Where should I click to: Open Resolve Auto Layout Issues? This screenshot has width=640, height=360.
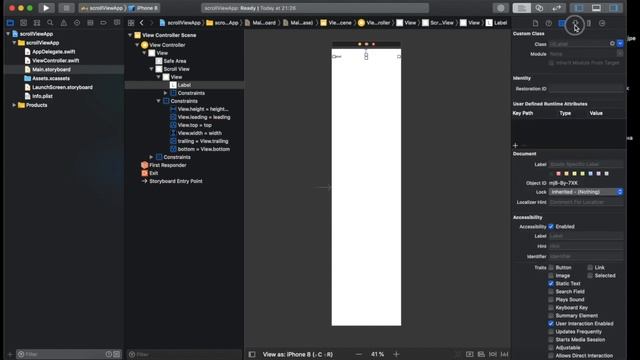pyautogui.click(x=504, y=354)
